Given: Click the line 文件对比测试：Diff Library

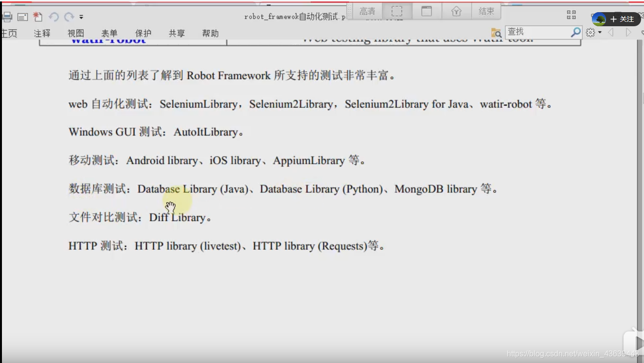Looking at the screenshot, I should (x=141, y=217).
